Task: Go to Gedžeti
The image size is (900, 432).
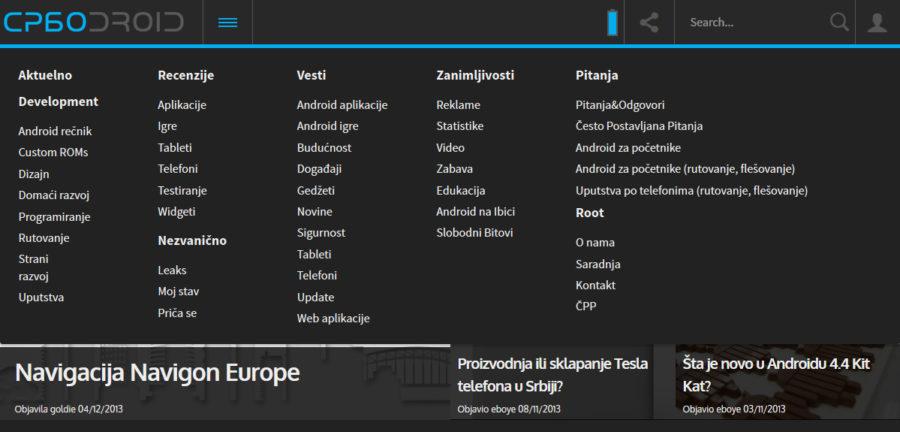Action: [316, 190]
